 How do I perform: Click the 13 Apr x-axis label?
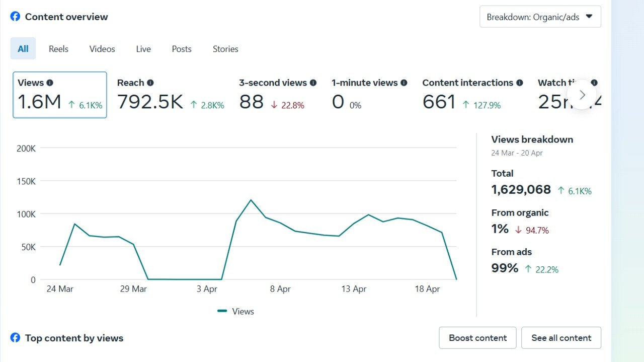[354, 289]
